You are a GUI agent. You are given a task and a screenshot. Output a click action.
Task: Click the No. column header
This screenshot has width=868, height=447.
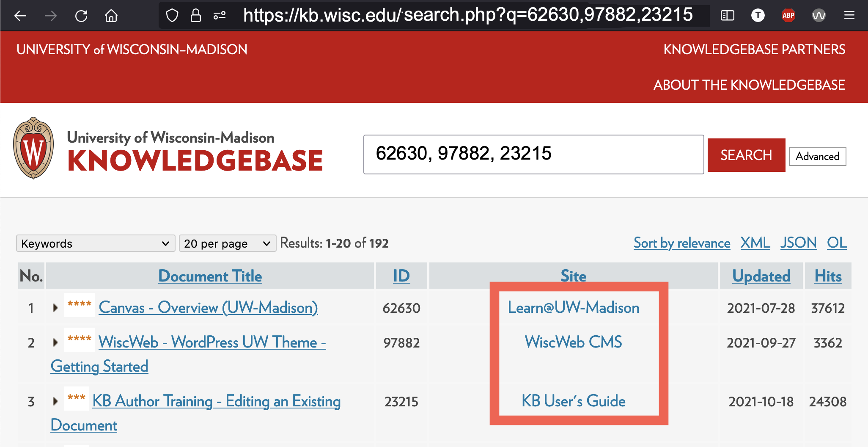31,276
